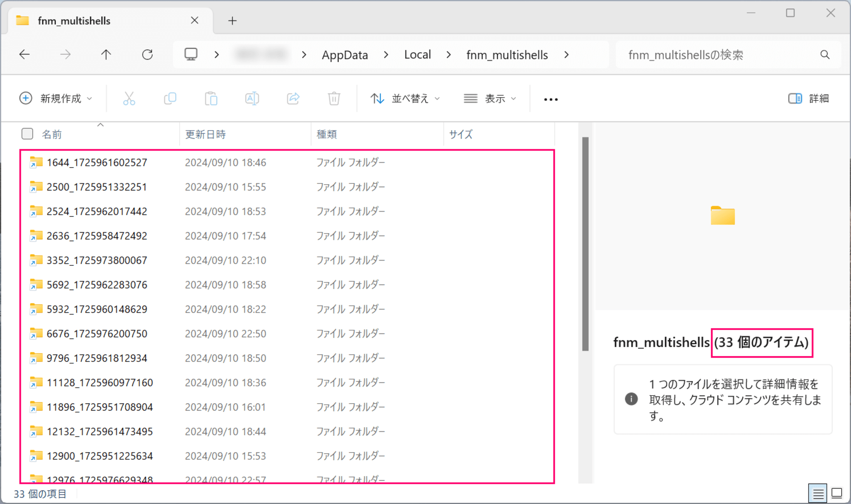This screenshot has width=851, height=504.
Task: Expand chevron before AppData in address bar
Action: coord(304,55)
